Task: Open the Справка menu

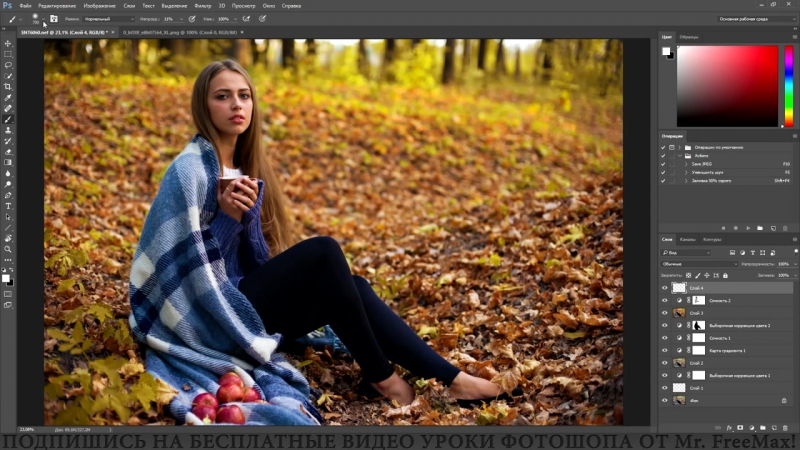Action: coord(291,6)
